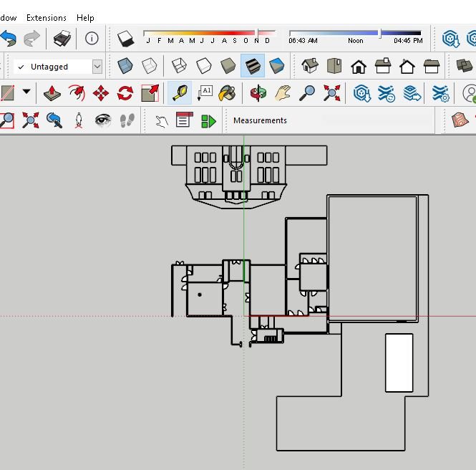Click the '04:45 PM' time label
Image resolution: width=476 pixels, height=470 pixels.
coord(408,41)
